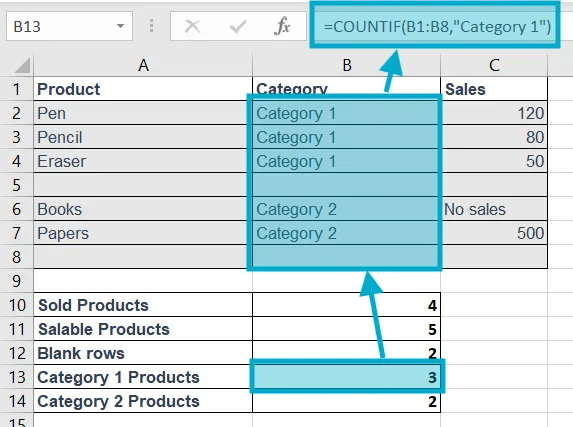Click the formula bar options dots handle
The width and height of the screenshot is (573, 427).
[152, 26]
